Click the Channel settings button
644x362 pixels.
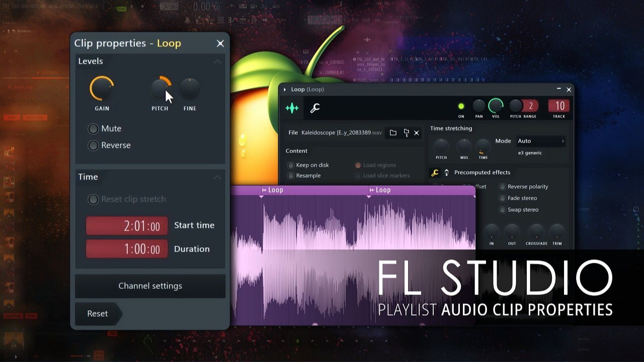tap(150, 286)
